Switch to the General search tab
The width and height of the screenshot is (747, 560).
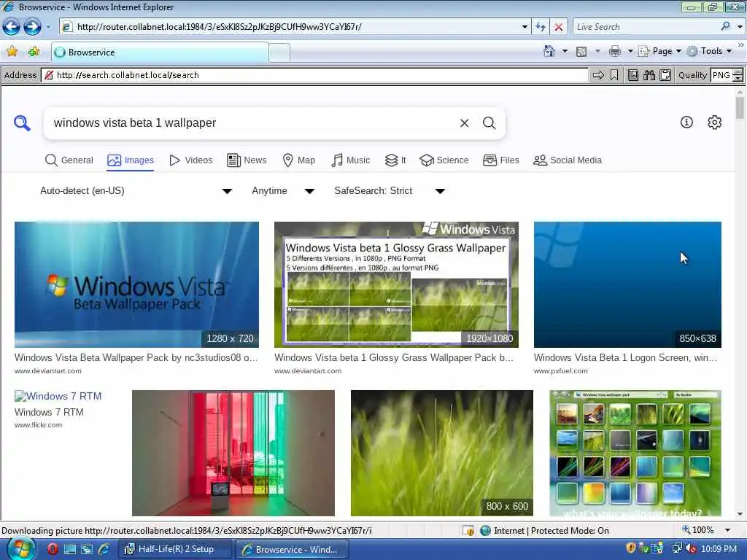[x=69, y=160]
